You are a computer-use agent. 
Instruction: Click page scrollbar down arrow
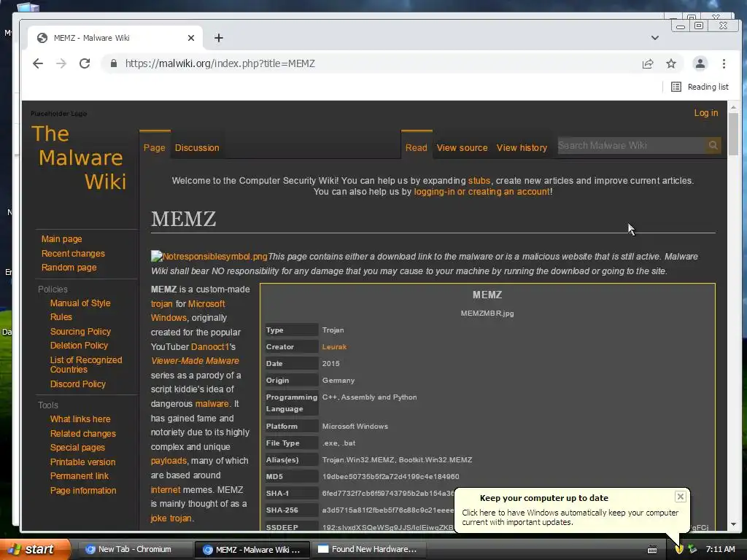pyautogui.click(x=733, y=524)
